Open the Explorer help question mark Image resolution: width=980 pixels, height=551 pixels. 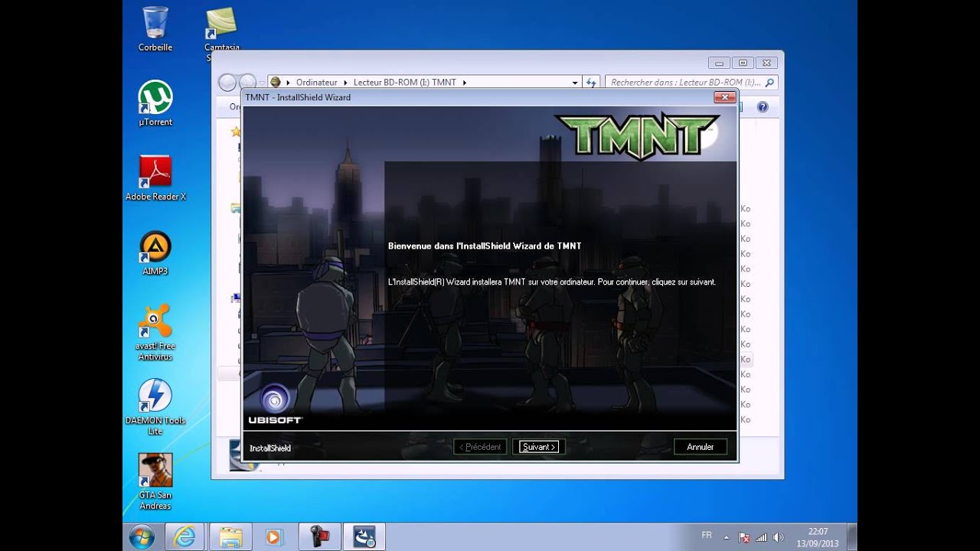coord(763,107)
